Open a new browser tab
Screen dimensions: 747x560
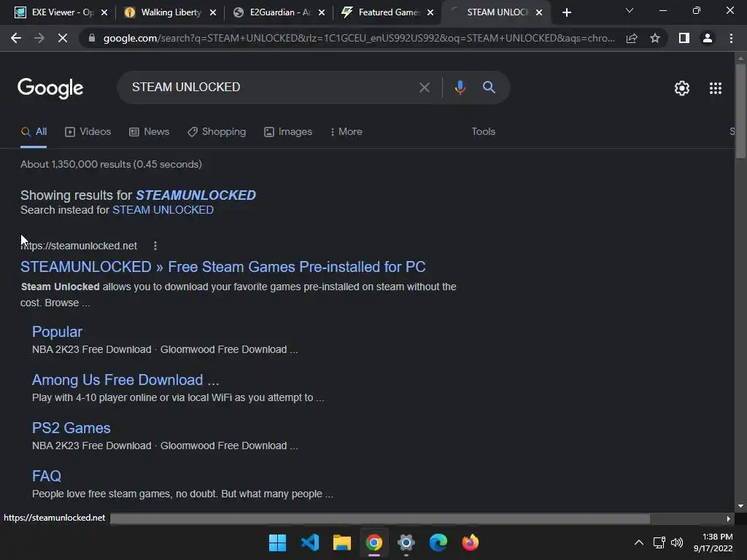pyautogui.click(x=566, y=12)
